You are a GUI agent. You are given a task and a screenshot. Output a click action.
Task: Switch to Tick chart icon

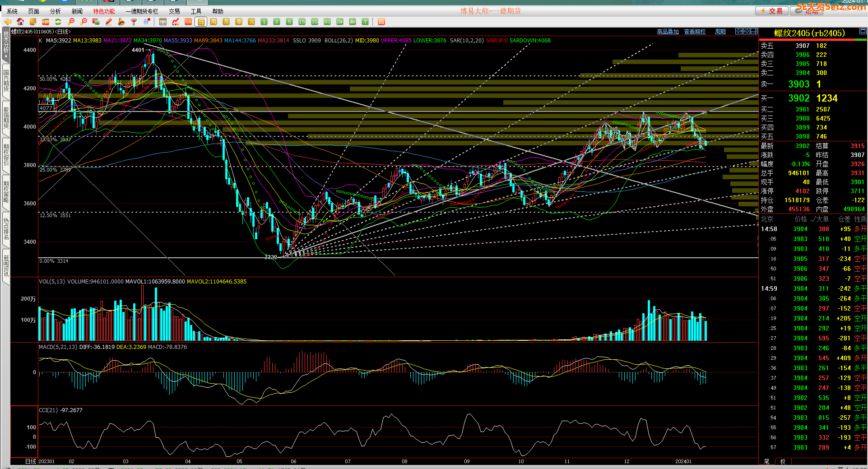[x=188, y=22]
